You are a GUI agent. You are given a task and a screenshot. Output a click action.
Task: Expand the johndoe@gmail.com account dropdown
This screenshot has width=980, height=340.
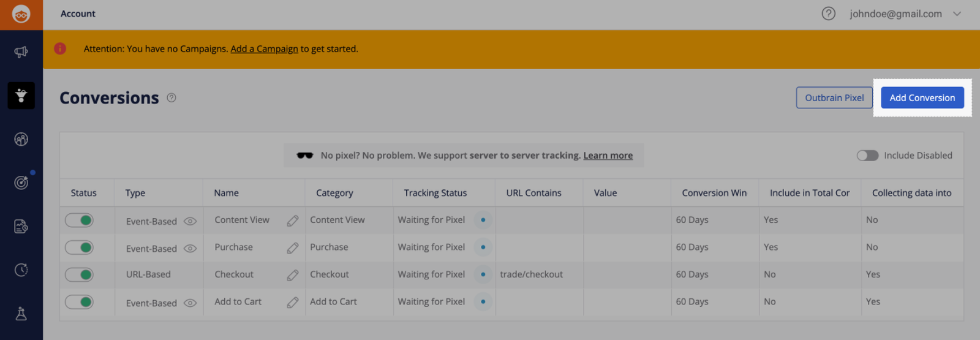coord(957,13)
